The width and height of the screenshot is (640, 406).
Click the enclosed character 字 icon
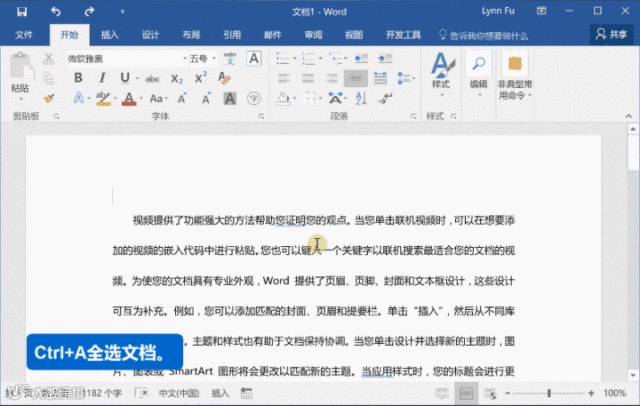(253, 98)
